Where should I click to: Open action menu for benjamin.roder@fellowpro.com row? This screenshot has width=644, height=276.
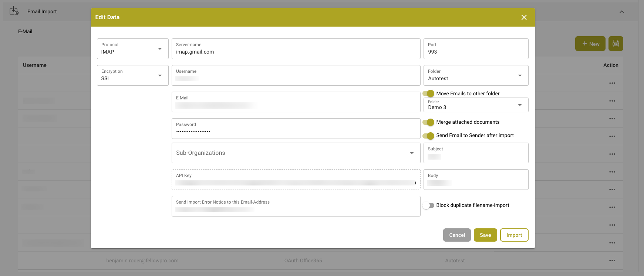[612, 260]
